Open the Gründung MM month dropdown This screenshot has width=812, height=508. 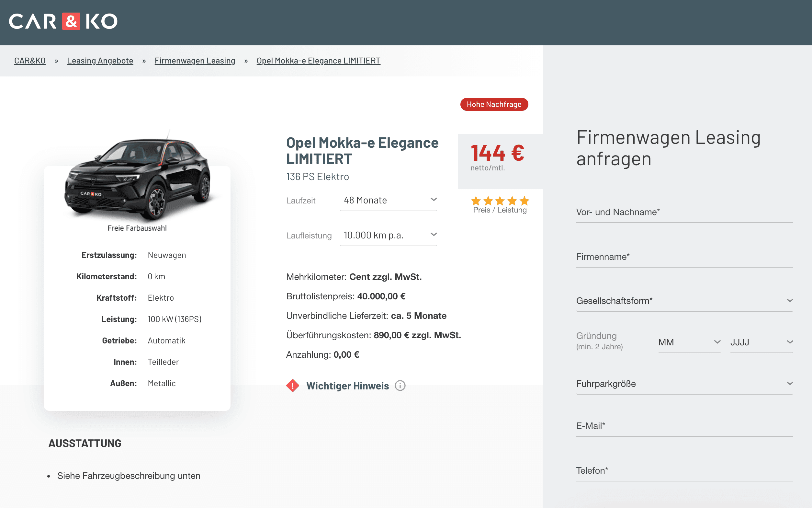tap(690, 342)
